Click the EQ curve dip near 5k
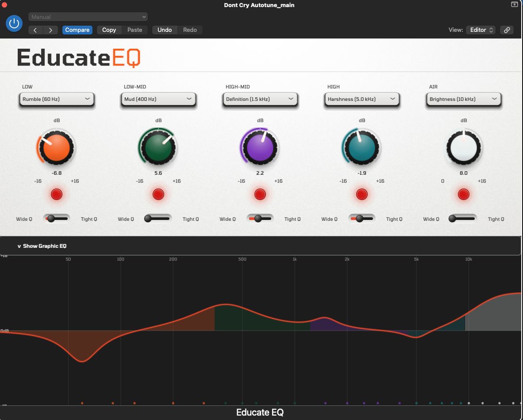This screenshot has height=420, width=523. pos(415,337)
